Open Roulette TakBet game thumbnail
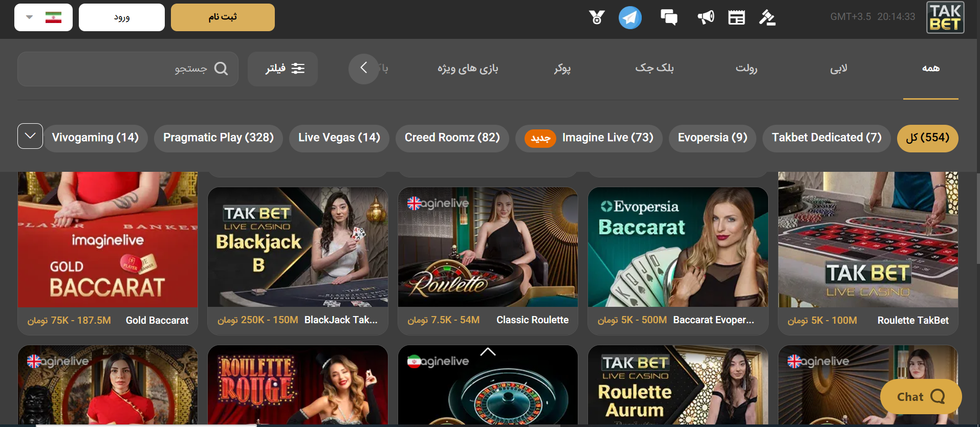The width and height of the screenshot is (980, 427). pyautogui.click(x=868, y=239)
